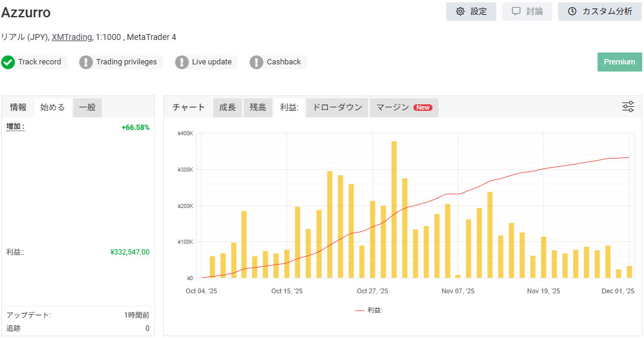Select the 利益 chart tab
The height and width of the screenshot is (338, 644).
(x=289, y=107)
